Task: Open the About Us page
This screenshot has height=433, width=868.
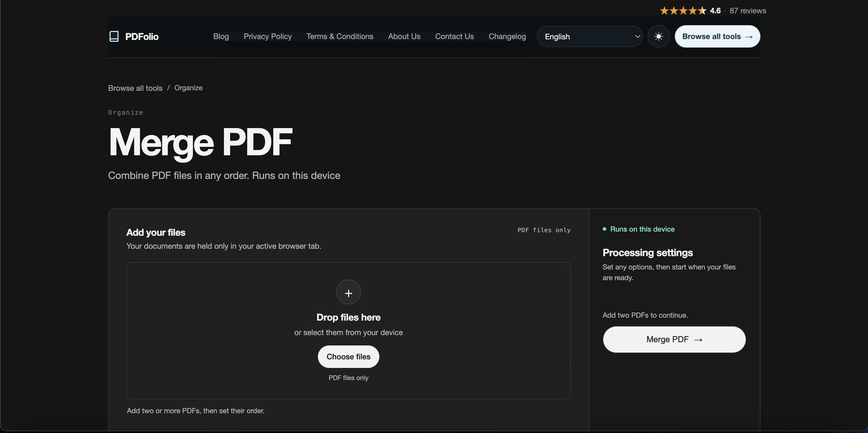Action: [404, 36]
